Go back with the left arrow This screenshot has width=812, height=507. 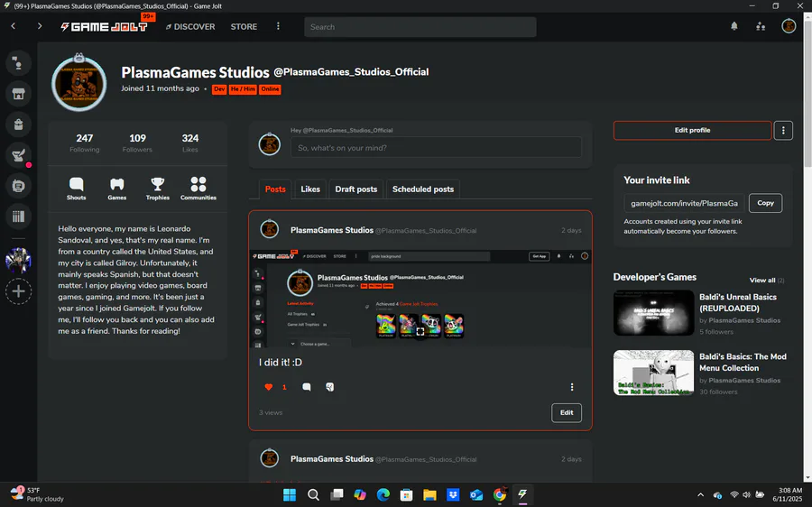(x=14, y=26)
